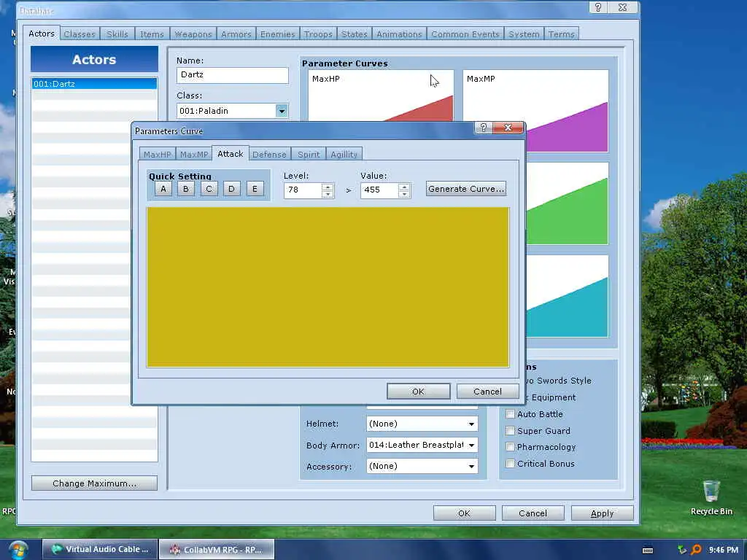Open the Troops database tab
This screenshot has height=560, width=747.
[318, 34]
